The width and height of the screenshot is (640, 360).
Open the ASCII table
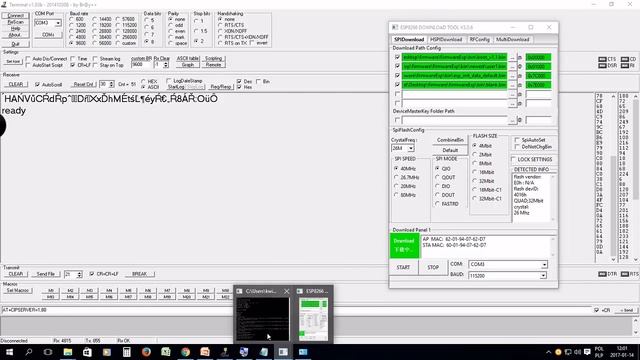pyautogui.click(x=188, y=59)
